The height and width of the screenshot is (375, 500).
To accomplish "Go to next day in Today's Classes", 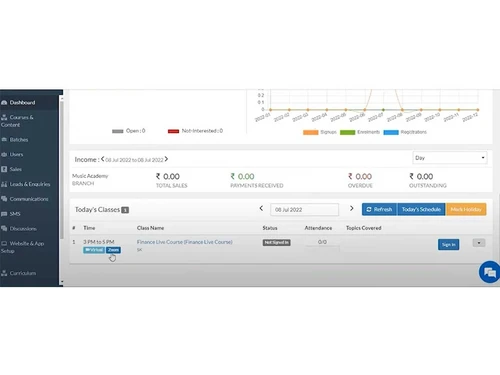I will pos(351,208).
